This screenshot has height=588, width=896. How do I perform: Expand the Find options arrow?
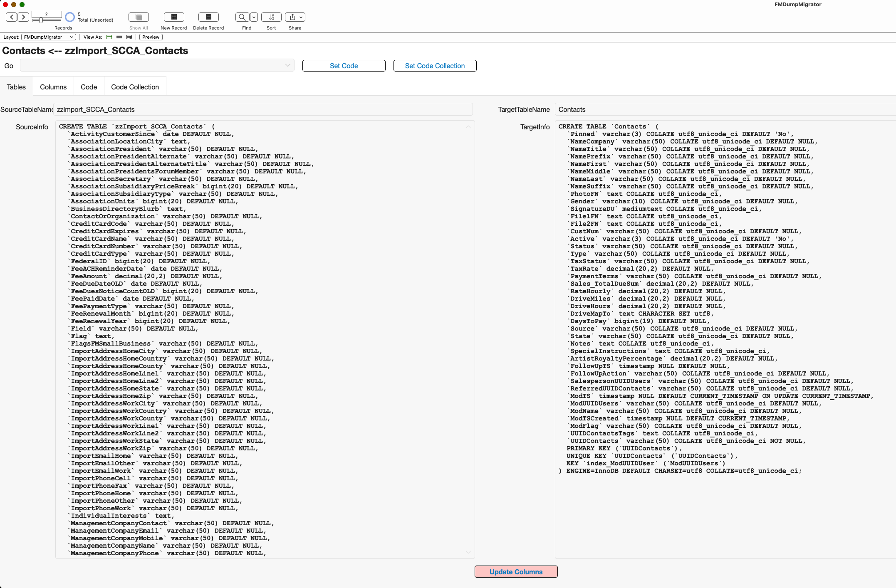tap(254, 17)
